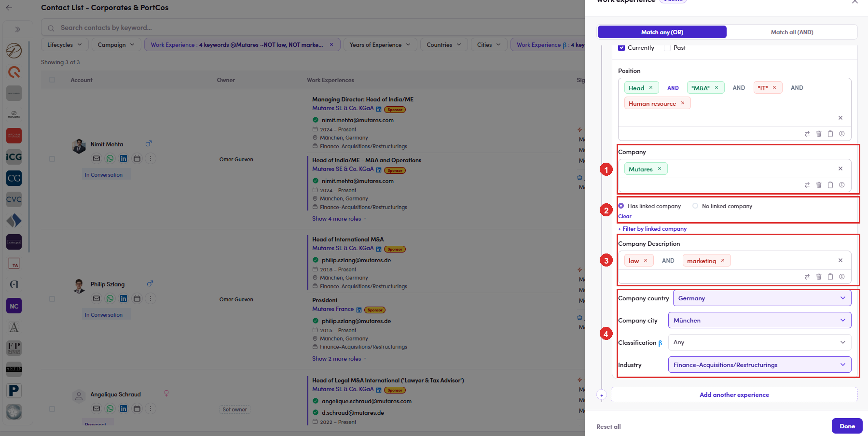Open the Industry dropdown
Image resolution: width=868 pixels, height=436 pixels.
pos(760,365)
